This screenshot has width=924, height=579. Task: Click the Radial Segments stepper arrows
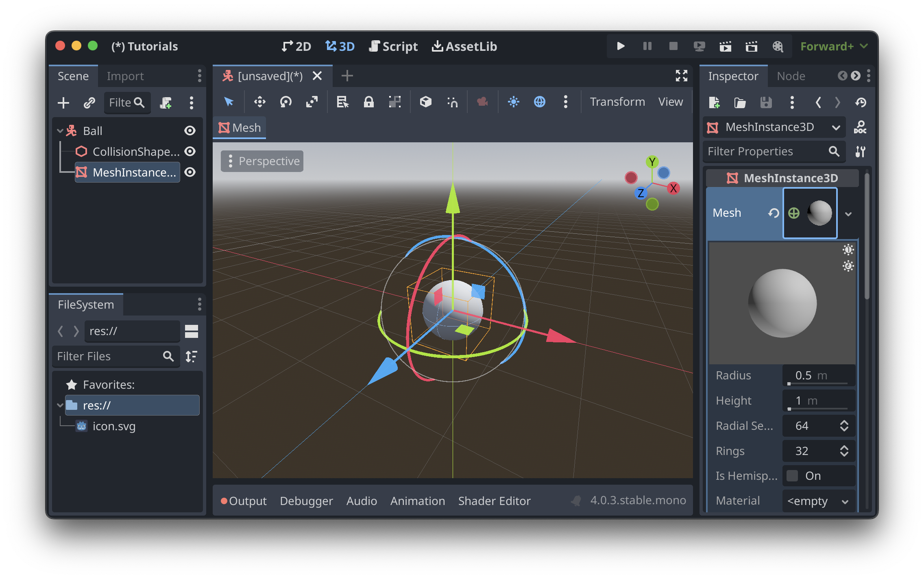pos(844,426)
